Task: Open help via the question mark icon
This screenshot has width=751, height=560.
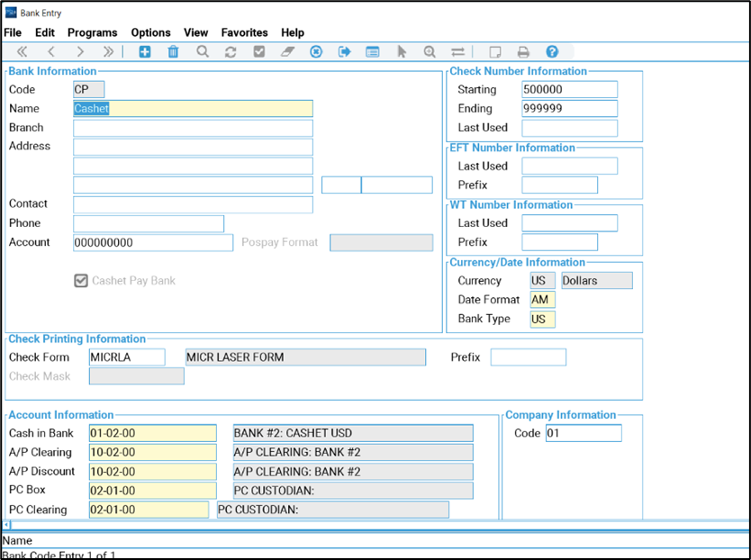Action: (x=552, y=51)
